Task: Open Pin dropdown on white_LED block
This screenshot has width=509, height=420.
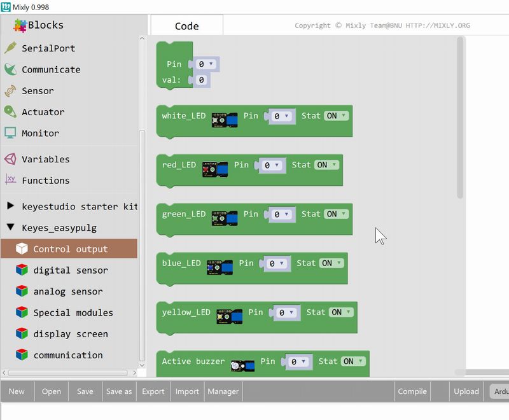Action: (281, 116)
